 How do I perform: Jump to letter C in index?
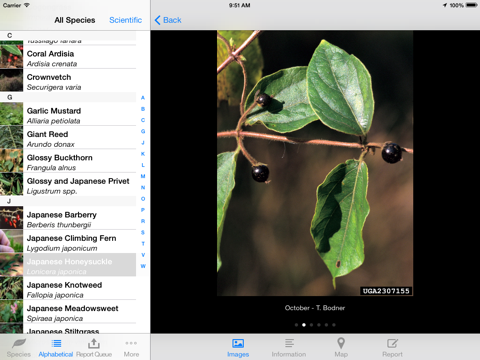143,120
